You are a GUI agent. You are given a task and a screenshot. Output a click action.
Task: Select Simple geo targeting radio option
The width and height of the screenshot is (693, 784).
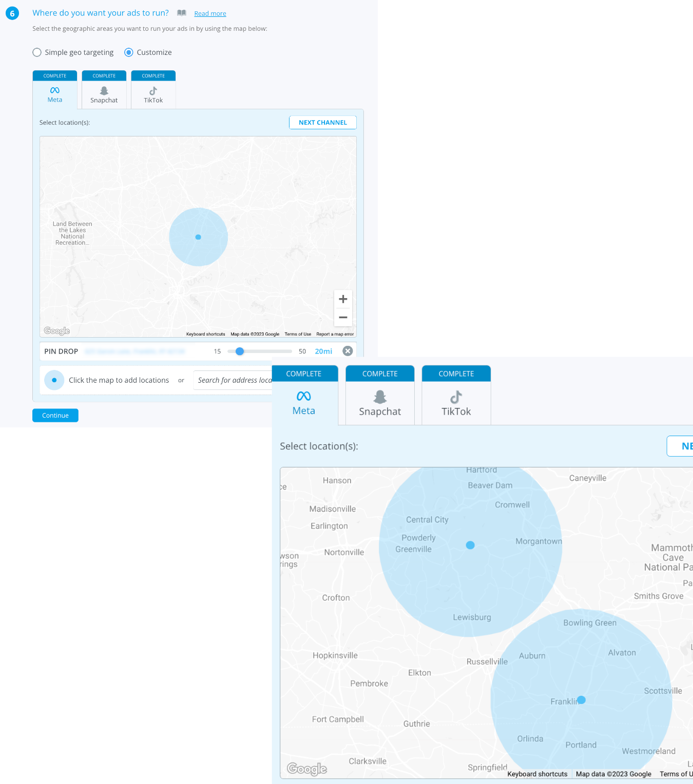coord(37,52)
